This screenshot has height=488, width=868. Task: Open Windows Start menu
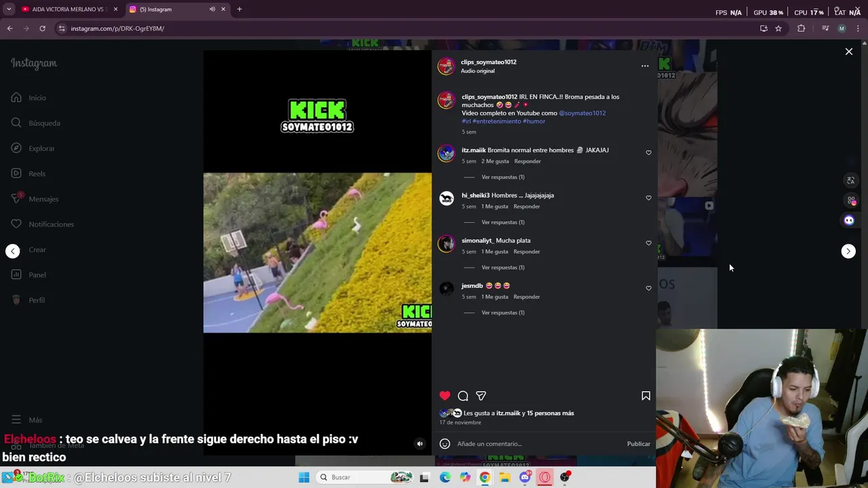pyautogui.click(x=304, y=477)
